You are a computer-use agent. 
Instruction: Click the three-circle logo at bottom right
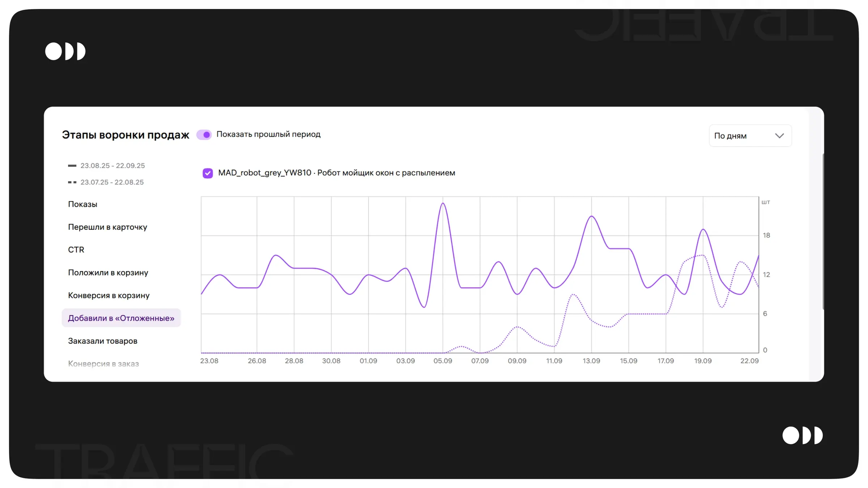[802, 435]
